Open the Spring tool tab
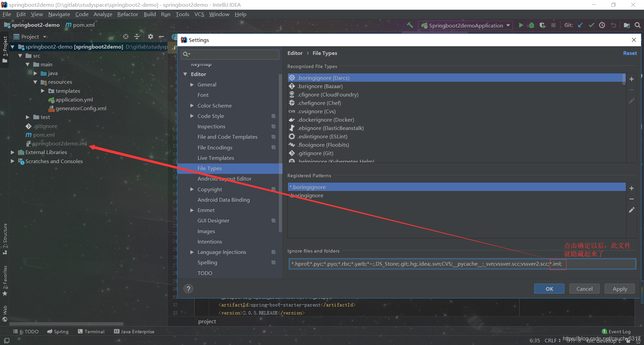 point(58,332)
